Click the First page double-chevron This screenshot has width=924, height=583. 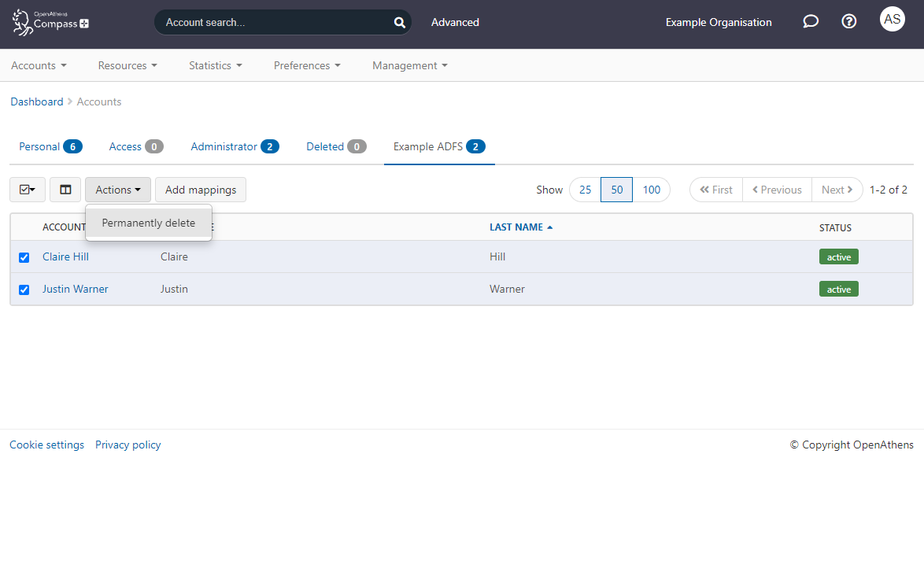click(x=715, y=190)
